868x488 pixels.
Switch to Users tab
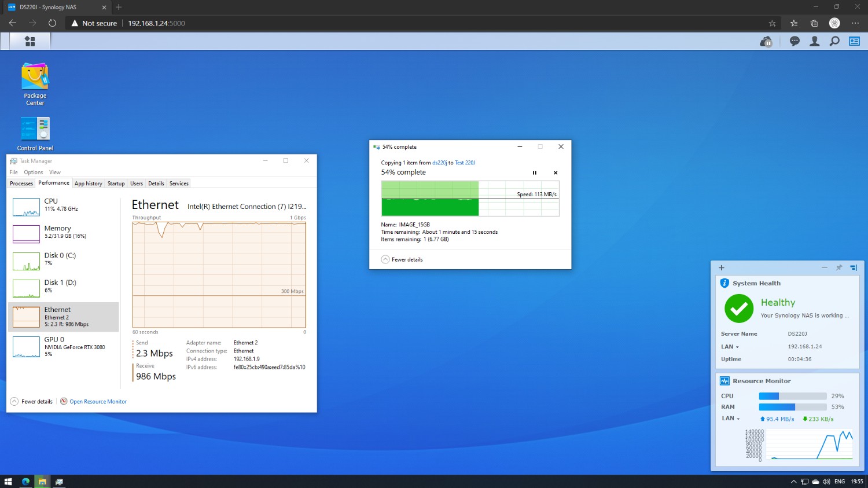[137, 184]
